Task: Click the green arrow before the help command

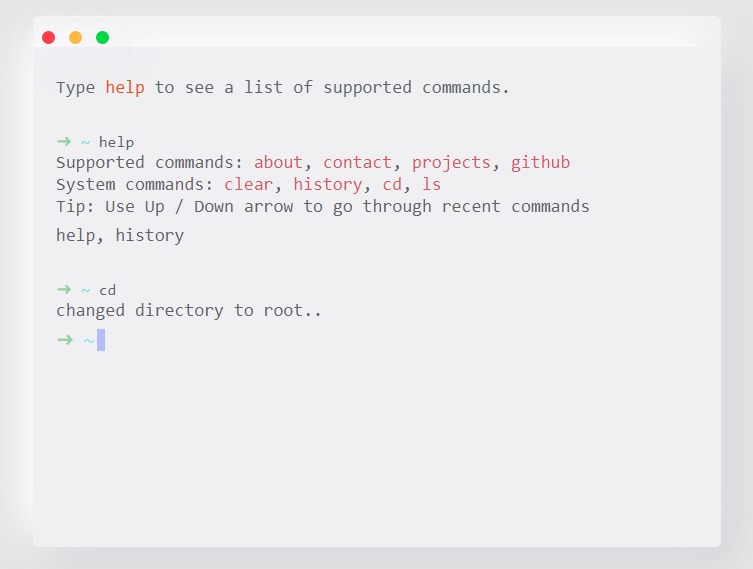Action: click(x=64, y=142)
